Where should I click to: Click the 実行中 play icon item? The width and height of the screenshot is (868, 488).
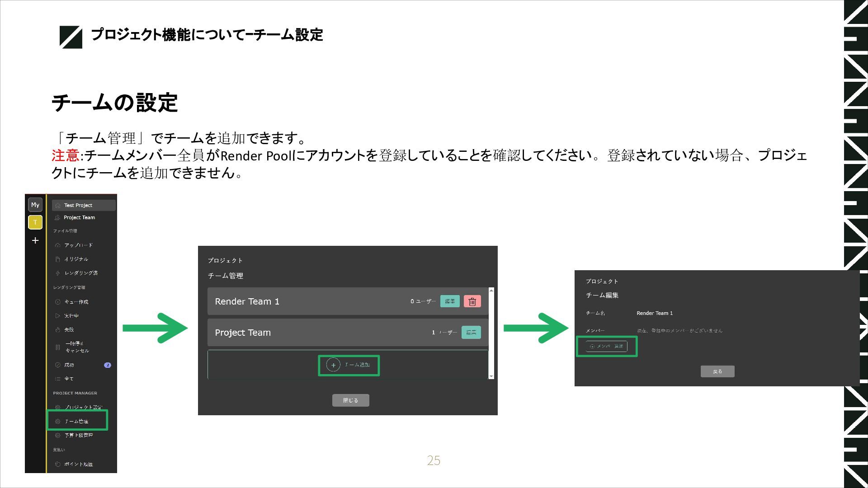(57, 316)
